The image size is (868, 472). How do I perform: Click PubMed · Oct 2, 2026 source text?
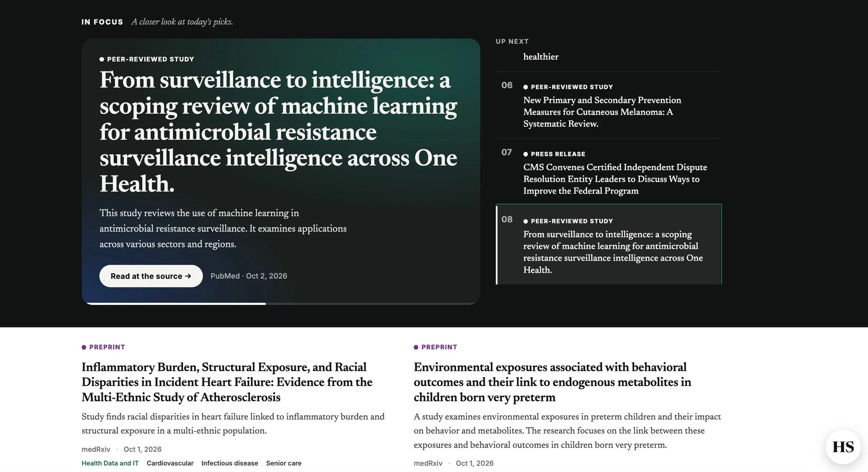tap(249, 276)
